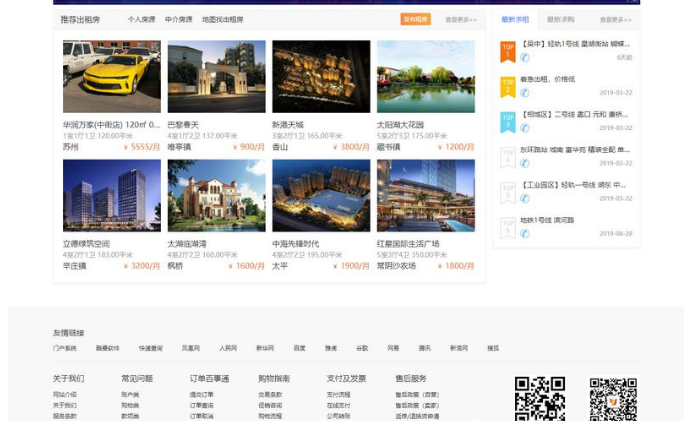Open 查看更多 link in the 最新求租 panel
This screenshot has height=421, width=686.
pos(615,19)
